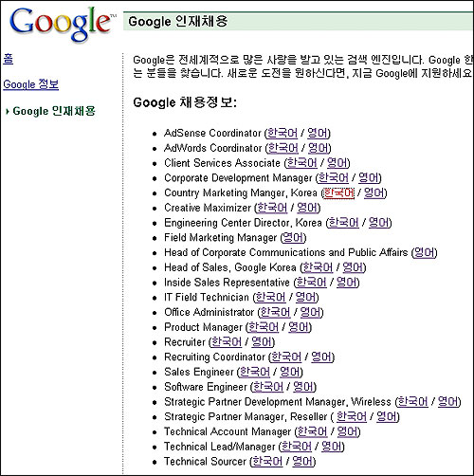Open Product Manager 영어 link
The image size is (474, 476).
[299, 327]
